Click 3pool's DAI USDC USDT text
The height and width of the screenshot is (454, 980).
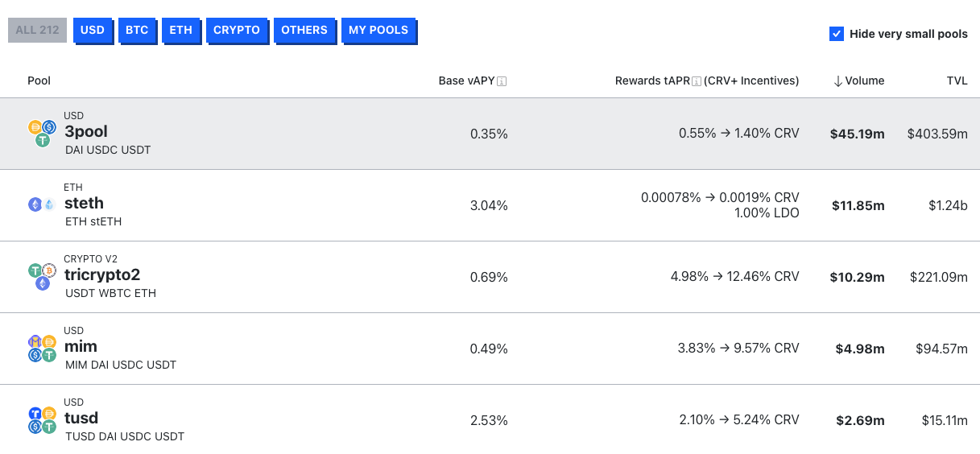point(108,150)
